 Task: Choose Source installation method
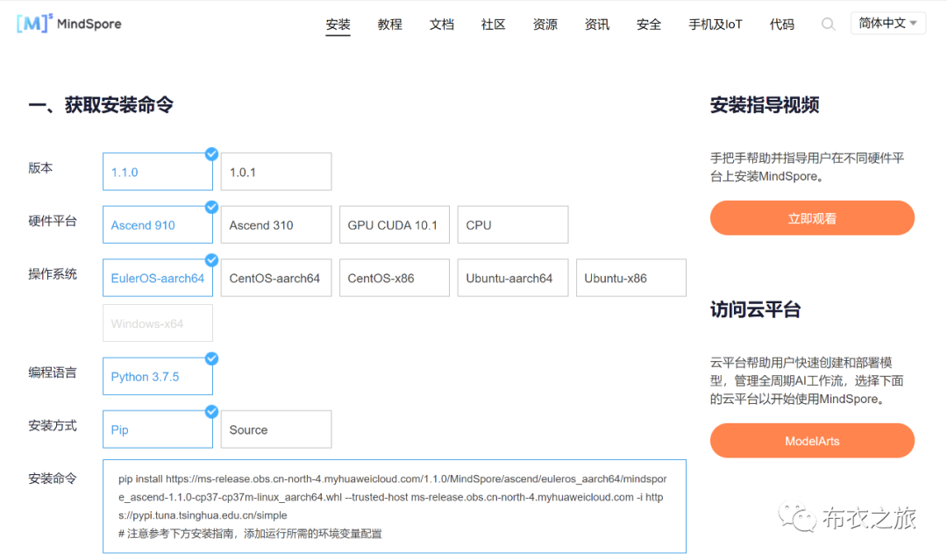(x=276, y=429)
